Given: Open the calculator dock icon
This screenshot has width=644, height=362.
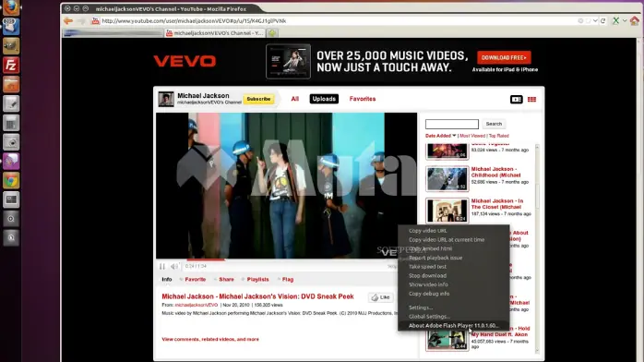Looking at the screenshot, I should click(x=11, y=123).
